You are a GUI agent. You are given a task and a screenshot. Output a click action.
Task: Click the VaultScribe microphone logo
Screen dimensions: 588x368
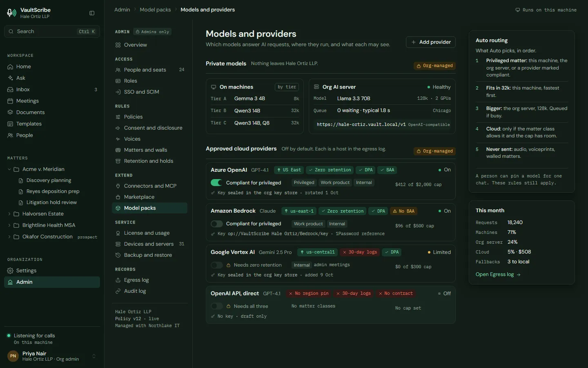tap(11, 13)
